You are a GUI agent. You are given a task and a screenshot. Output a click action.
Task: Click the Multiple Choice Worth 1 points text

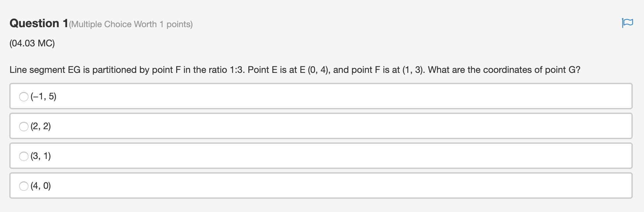coord(131,24)
